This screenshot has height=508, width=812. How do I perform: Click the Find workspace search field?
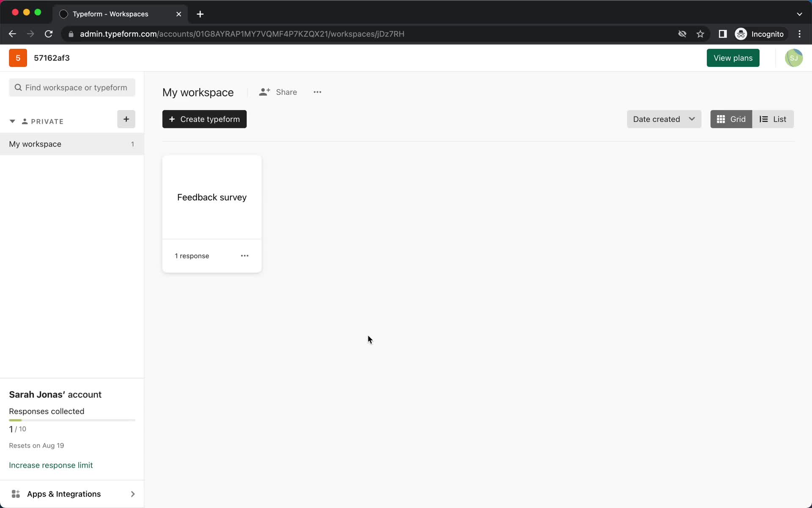pyautogui.click(x=71, y=87)
